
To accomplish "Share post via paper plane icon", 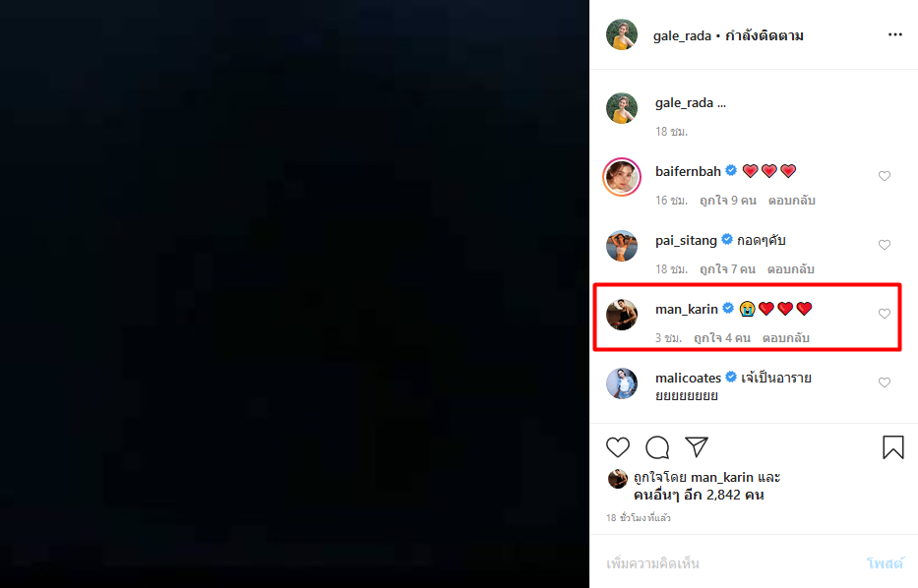I will tap(697, 447).
